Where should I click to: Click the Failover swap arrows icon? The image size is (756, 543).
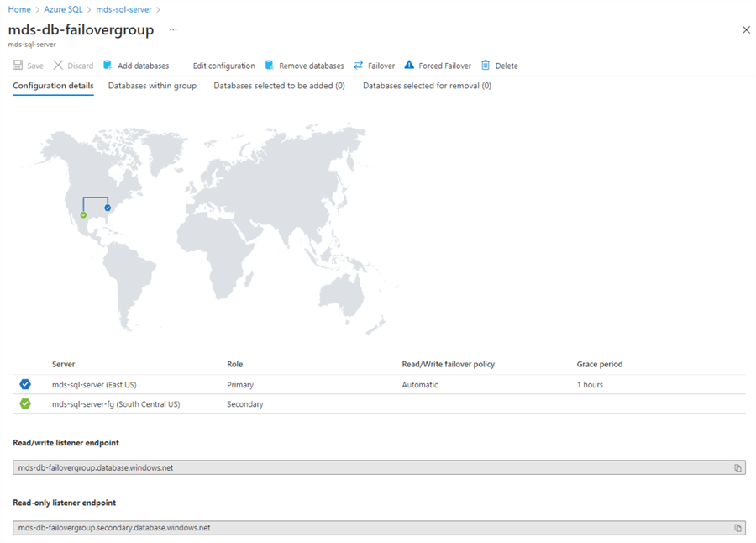point(359,66)
